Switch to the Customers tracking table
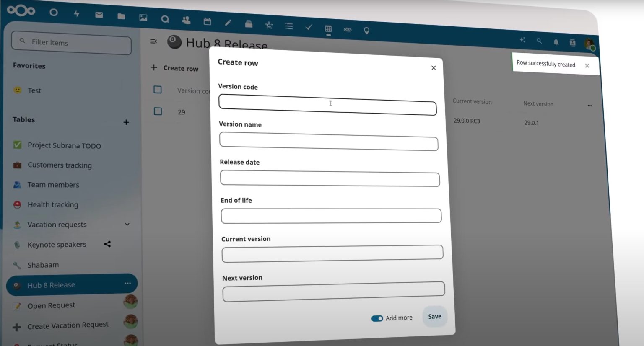Viewport: 644px width, 346px height. [60, 165]
